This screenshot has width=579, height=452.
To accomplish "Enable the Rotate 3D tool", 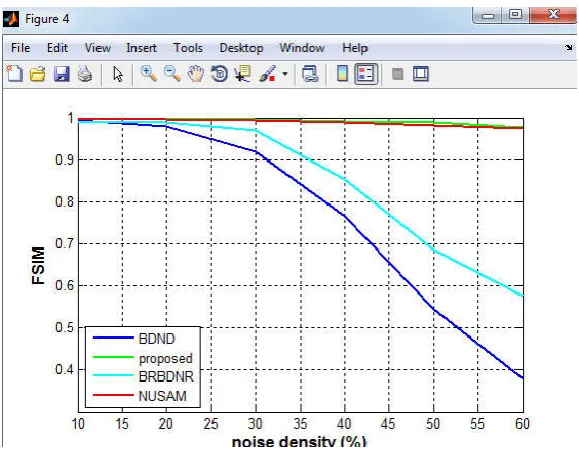I will pos(219,73).
